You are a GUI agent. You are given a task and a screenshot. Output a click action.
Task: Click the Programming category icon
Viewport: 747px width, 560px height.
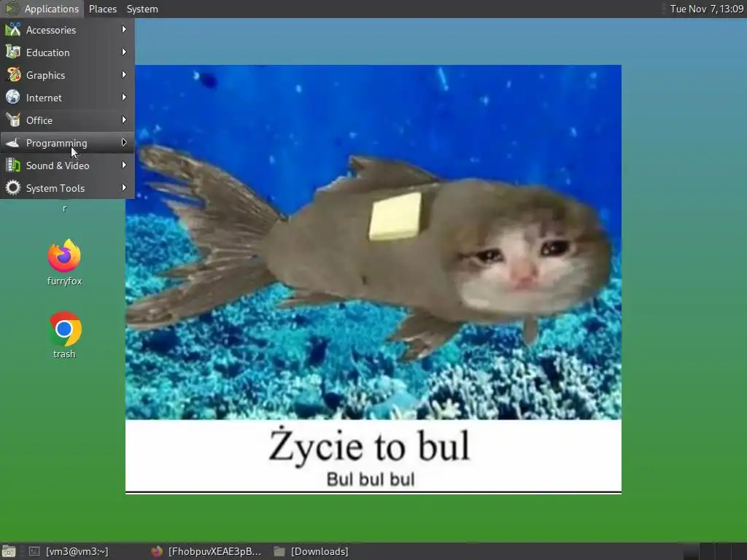point(13,143)
